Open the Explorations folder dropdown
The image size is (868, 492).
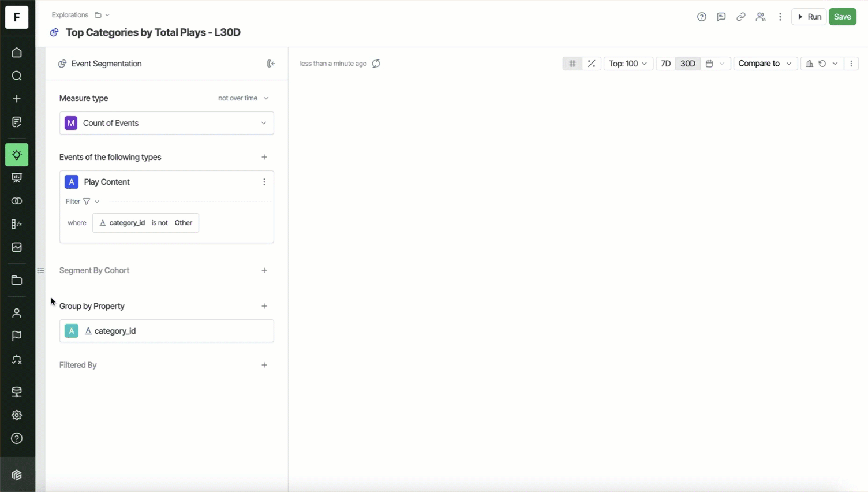pos(102,15)
